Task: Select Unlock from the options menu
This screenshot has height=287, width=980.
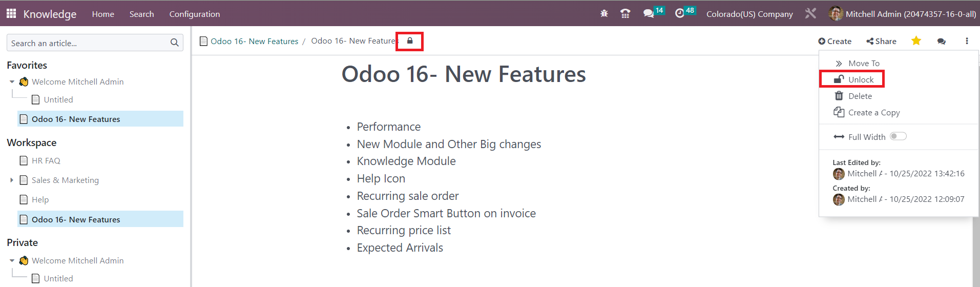Action: point(852,79)
